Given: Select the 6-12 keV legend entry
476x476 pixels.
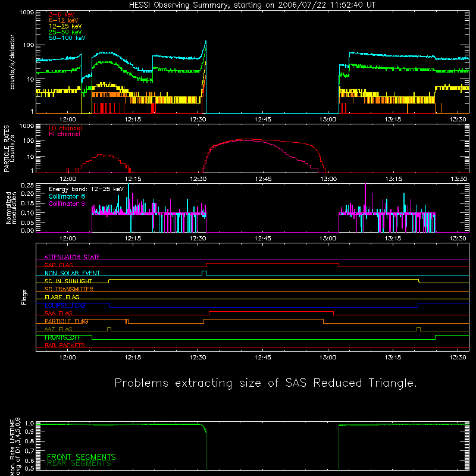Looking at the screenshot, I should [x=64, y=20].
